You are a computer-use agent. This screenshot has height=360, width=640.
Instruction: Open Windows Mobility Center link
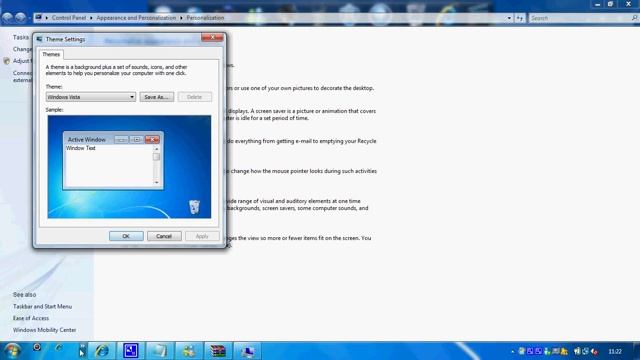coord(44,330)
